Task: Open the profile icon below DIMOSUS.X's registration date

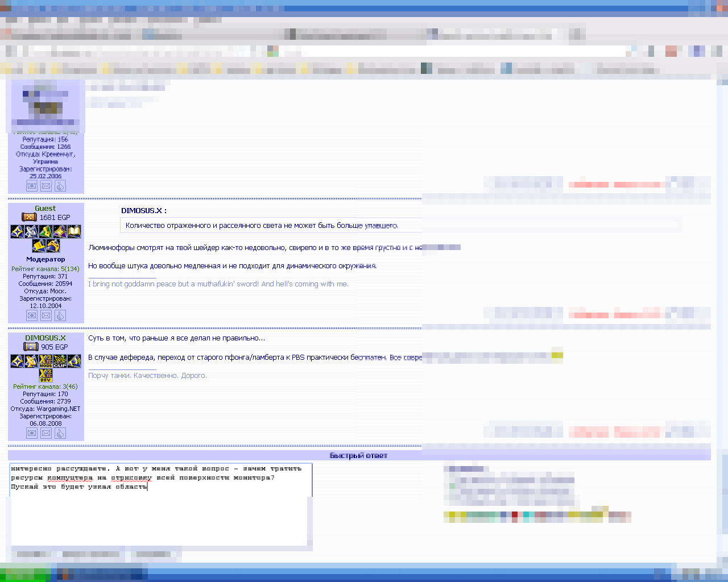Action: [x=32, y=433]
